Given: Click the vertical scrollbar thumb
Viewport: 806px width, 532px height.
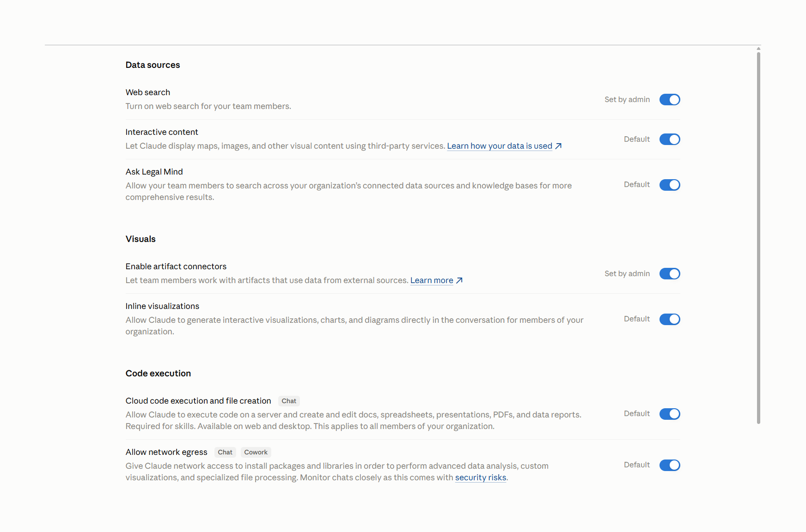Looking at the screenshot, I should point(758,238).
